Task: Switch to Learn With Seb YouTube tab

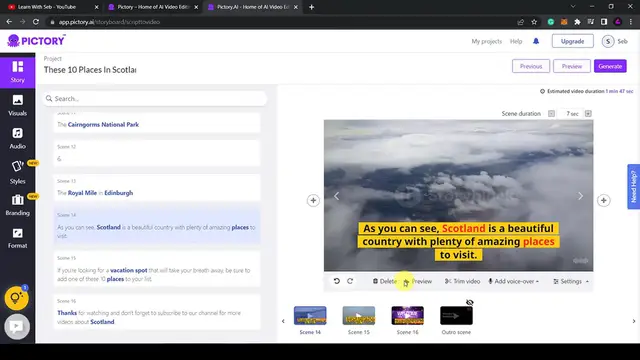Action: coord(53,7)
